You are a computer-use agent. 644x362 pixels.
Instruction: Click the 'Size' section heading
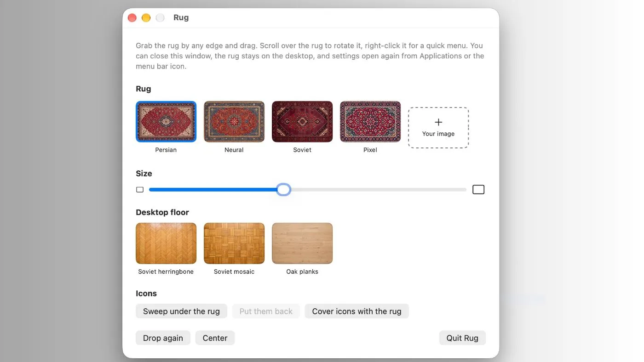click(x=144, y=173)
